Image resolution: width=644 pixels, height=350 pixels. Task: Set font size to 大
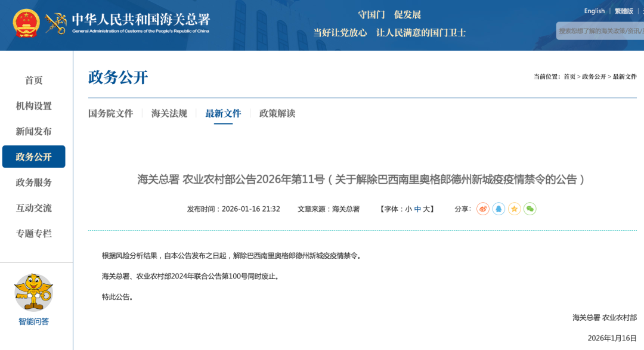point(426,209)
